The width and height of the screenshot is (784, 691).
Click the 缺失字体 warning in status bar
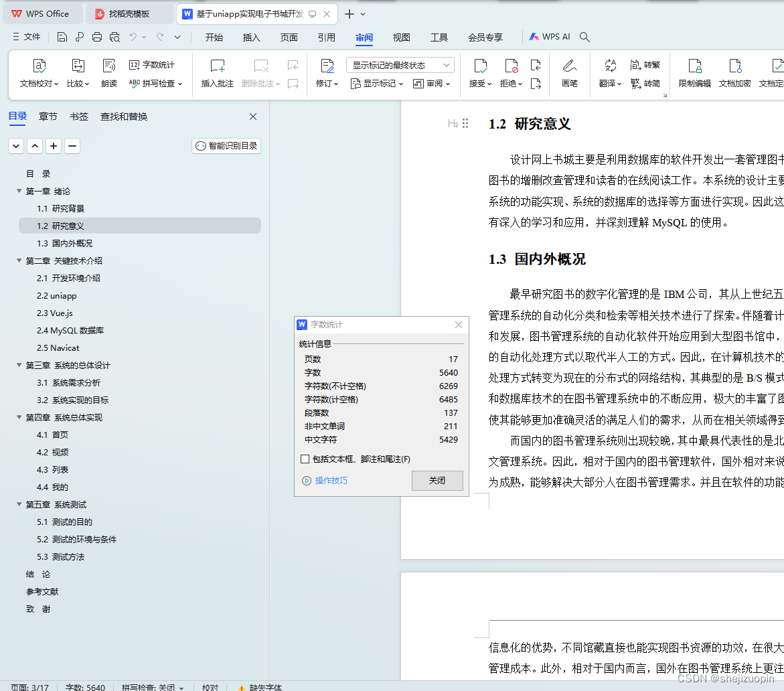tap(260, 687)
